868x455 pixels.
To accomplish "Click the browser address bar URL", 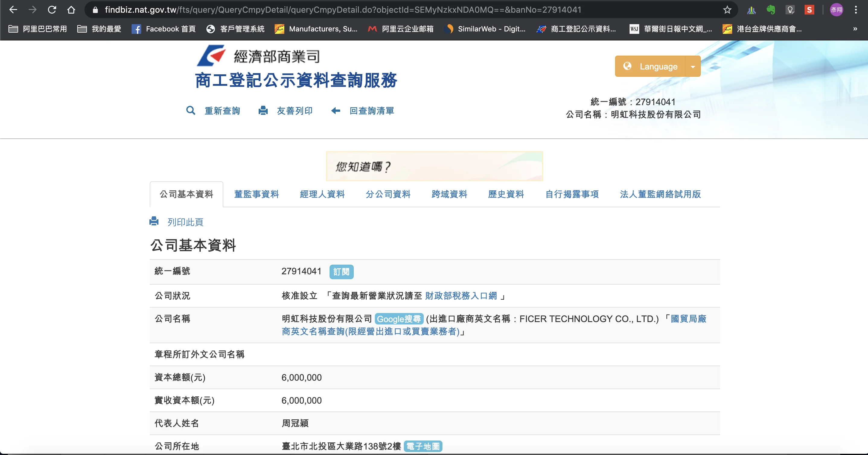I will tap(343, 10).
